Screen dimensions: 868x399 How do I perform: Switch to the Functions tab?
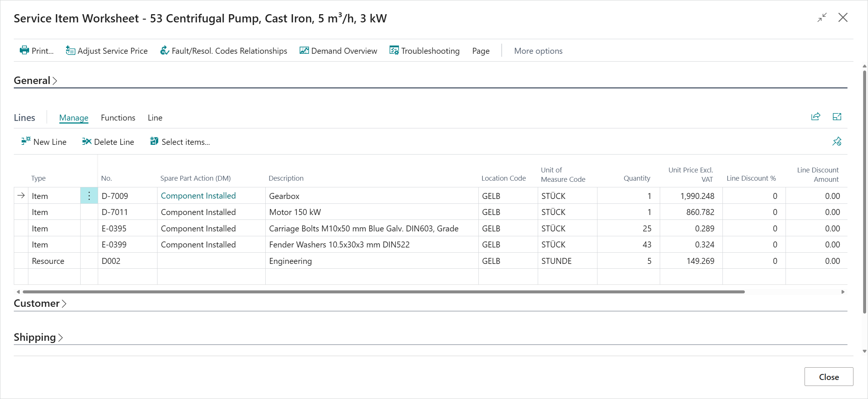pos(118,118)
